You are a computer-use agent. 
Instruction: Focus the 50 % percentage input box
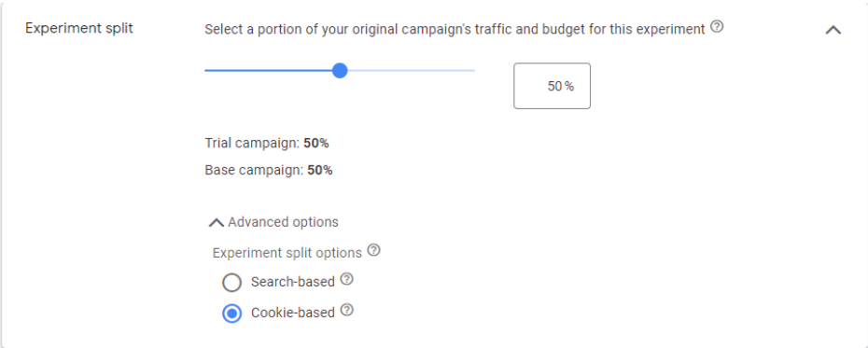(x=552, y=86)
